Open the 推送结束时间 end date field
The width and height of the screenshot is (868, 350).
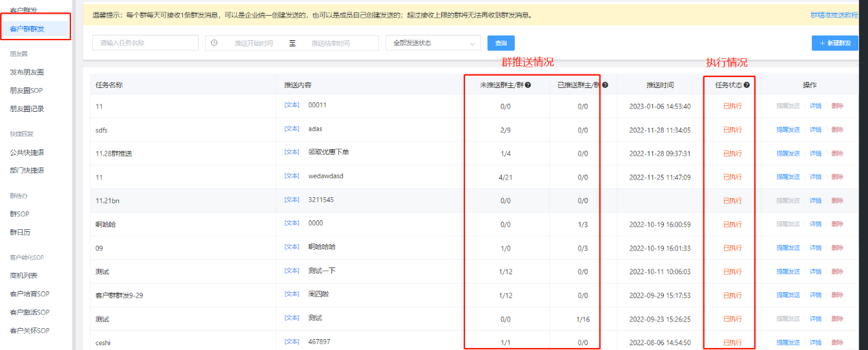[x=331, y=43]
